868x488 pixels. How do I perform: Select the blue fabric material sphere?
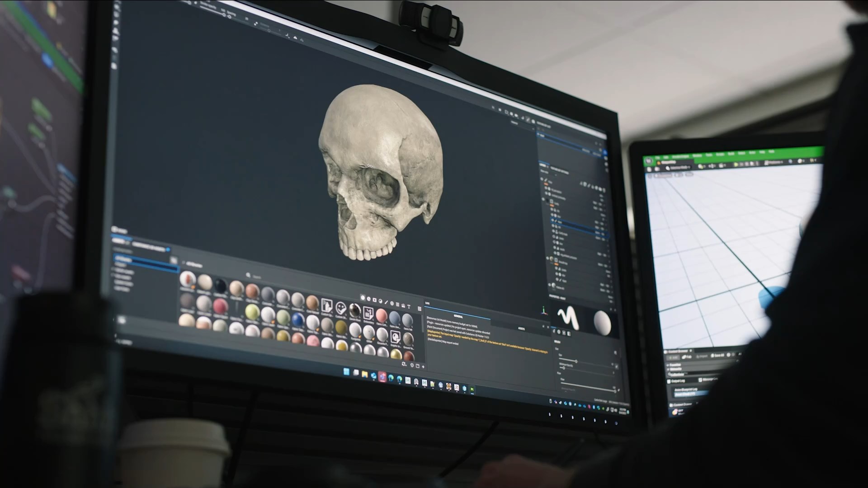pyautogui.click(x=297, y=319)
